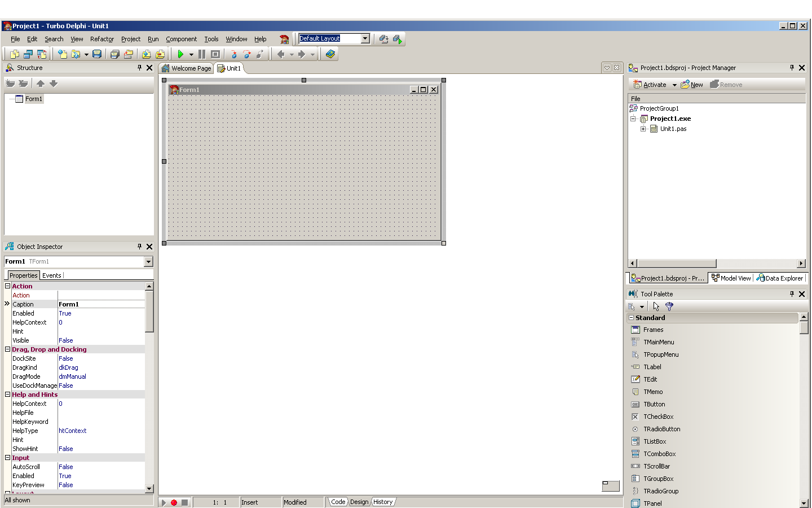Image resolution: width=812 pixels, height=508 pixels.
Task: Toggle between form and unit icon
Action: click(x=42, y=54)
